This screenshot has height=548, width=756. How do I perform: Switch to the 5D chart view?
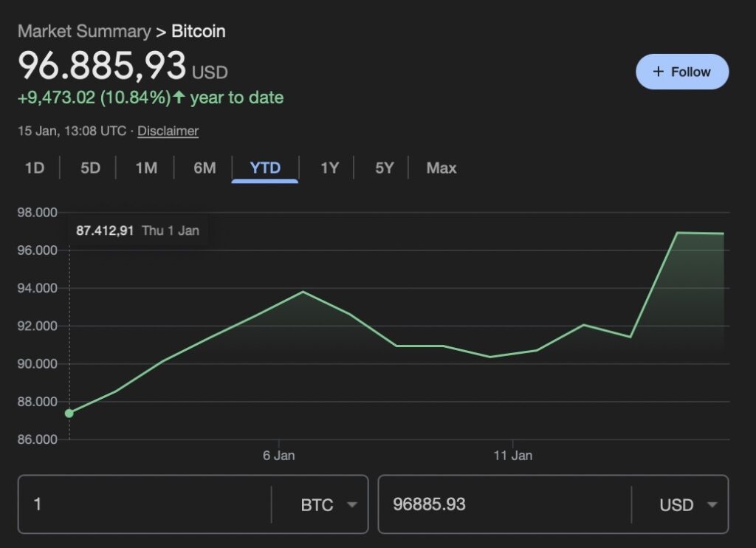(x=89, y=168)
